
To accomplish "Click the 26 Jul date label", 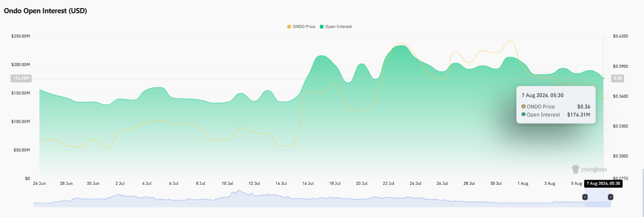I will (x=442, y=183).
